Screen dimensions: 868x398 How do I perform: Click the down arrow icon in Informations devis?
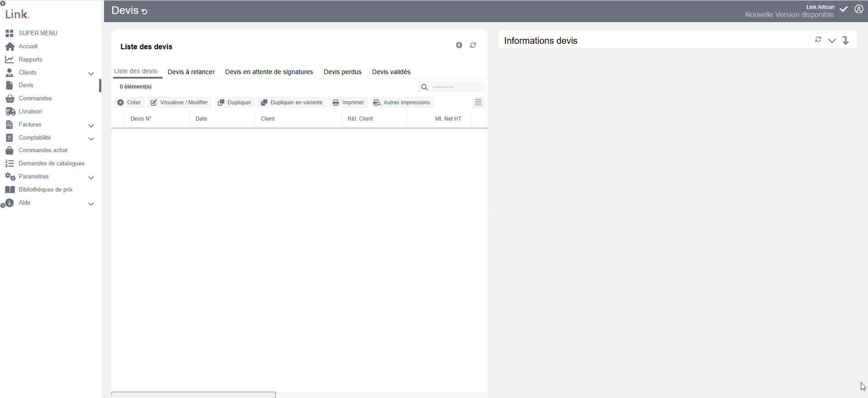click(x=845, y=40)
